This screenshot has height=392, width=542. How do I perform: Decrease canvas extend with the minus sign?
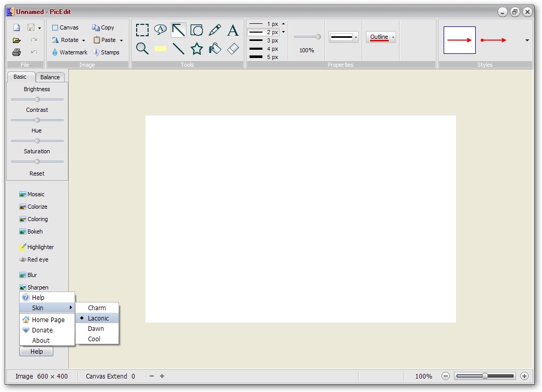pos(151,376)
